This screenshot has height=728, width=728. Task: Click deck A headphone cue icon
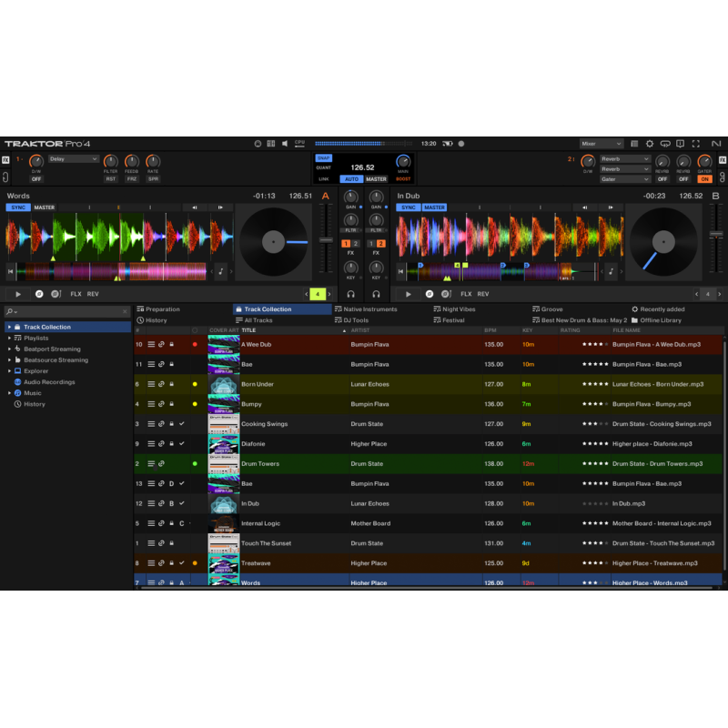pos(350,294)
